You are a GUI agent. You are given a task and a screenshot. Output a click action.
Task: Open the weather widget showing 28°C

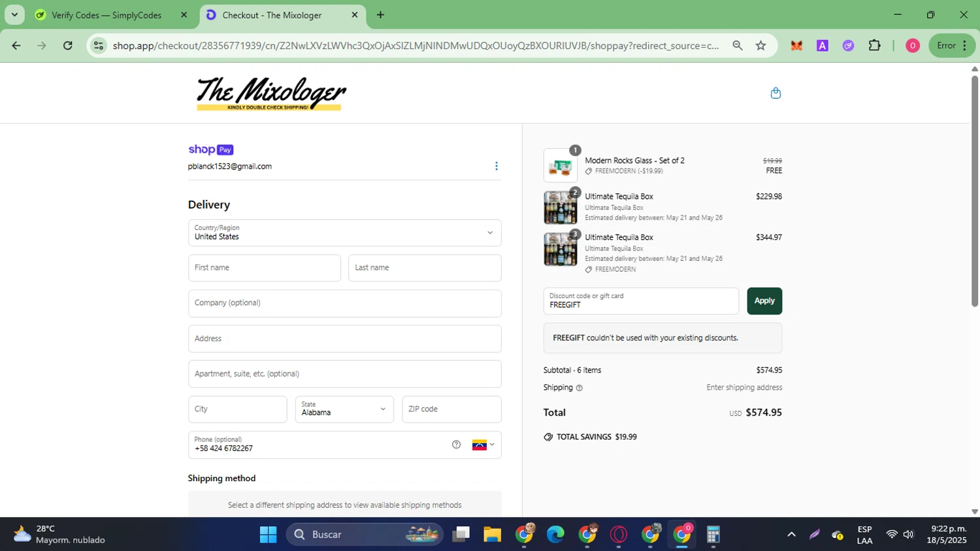[x=59, y=535]
